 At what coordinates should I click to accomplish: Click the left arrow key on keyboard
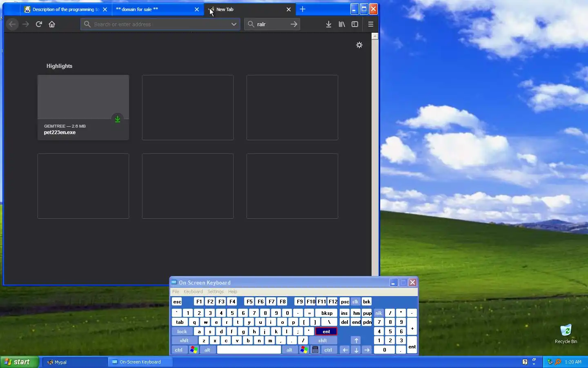(345, 350)
